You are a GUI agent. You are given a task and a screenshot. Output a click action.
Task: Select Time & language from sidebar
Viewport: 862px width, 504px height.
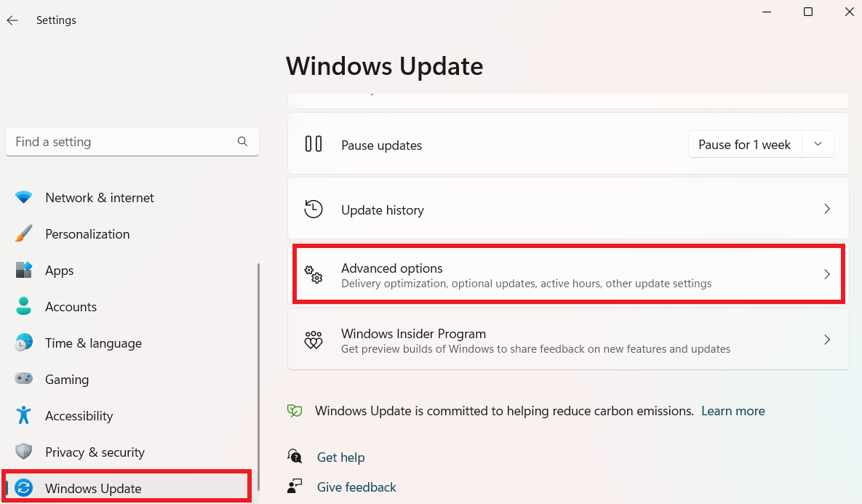[92, 343]
